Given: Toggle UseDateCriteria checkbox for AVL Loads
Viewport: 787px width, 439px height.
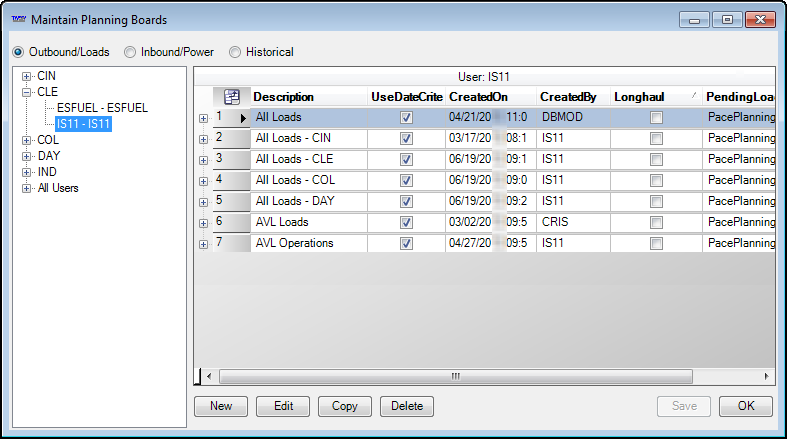Looking at the screenshot, I should point(407,223).
